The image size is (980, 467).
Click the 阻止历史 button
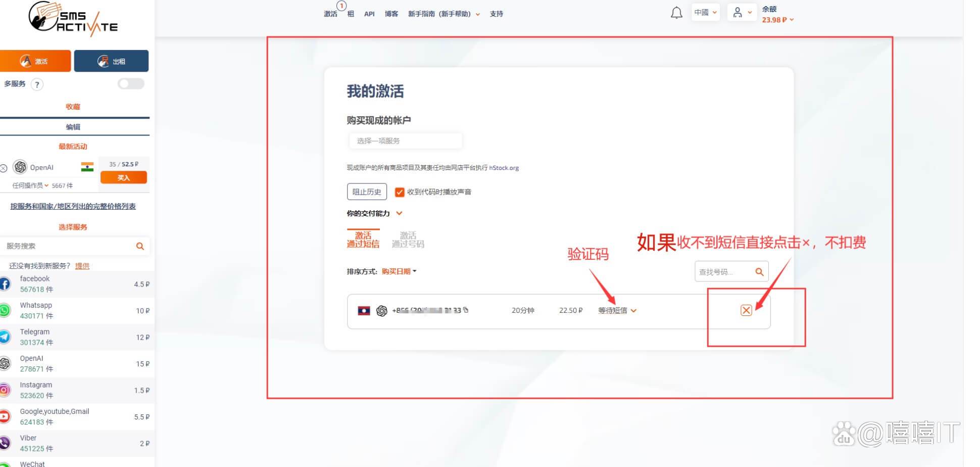click(x=367, y=192)
